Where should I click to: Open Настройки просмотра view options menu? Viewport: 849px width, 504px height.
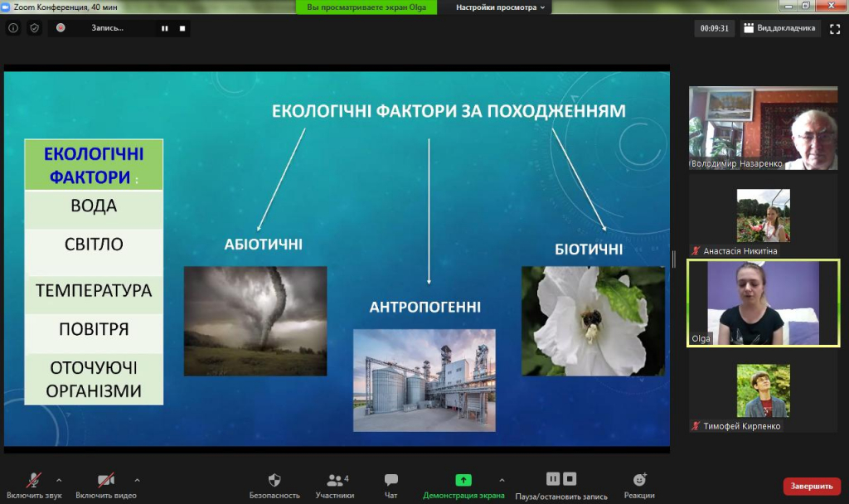click(500, 7)
